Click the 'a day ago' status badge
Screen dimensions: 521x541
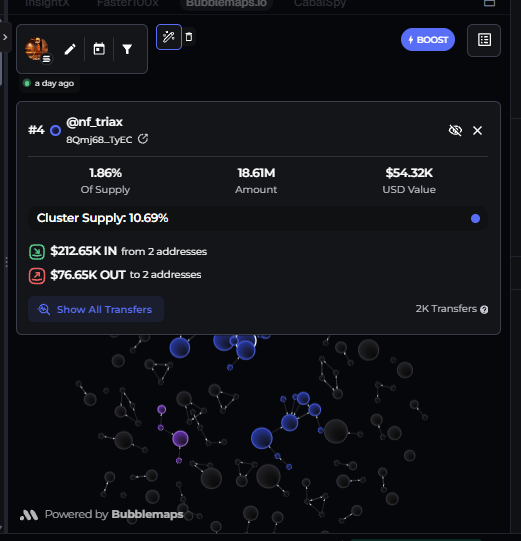(49, 83)
